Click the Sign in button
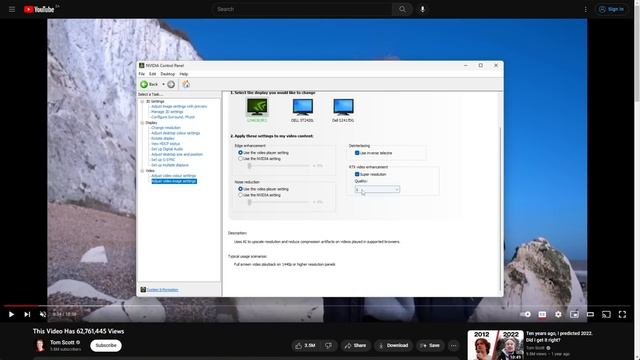 click(x=611, y=9)
